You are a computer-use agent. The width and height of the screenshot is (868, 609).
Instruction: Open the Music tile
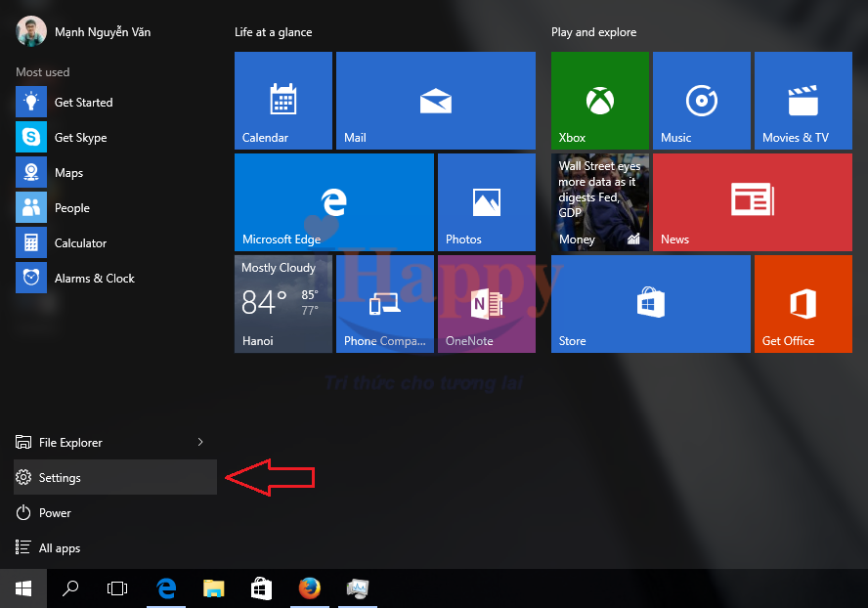click(x=702, y=101)
